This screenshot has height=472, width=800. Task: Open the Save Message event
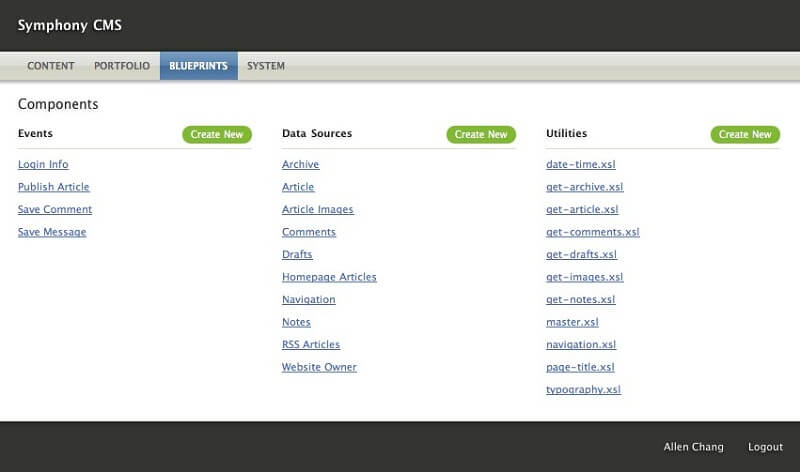(x=52, y=232)
